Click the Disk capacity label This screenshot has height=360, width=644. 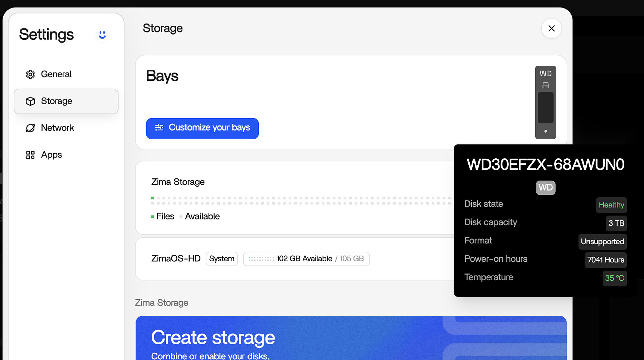coord(491,222)
